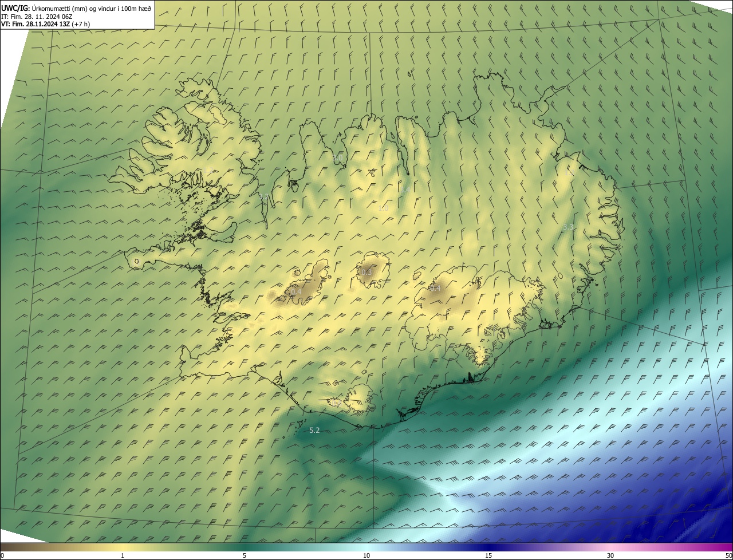Click the '5.2' value off the south coast
Screen dimensions: 733x560
[x=314, y=430]
